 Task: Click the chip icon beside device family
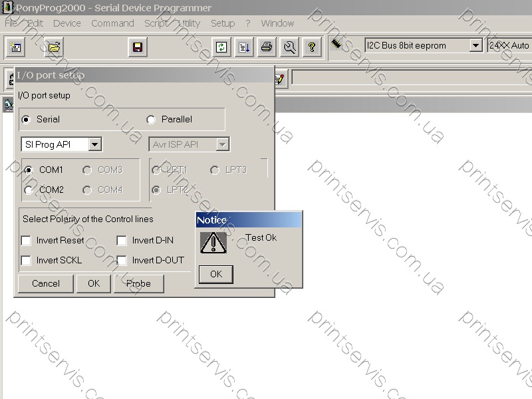click(x=336, y=44)
